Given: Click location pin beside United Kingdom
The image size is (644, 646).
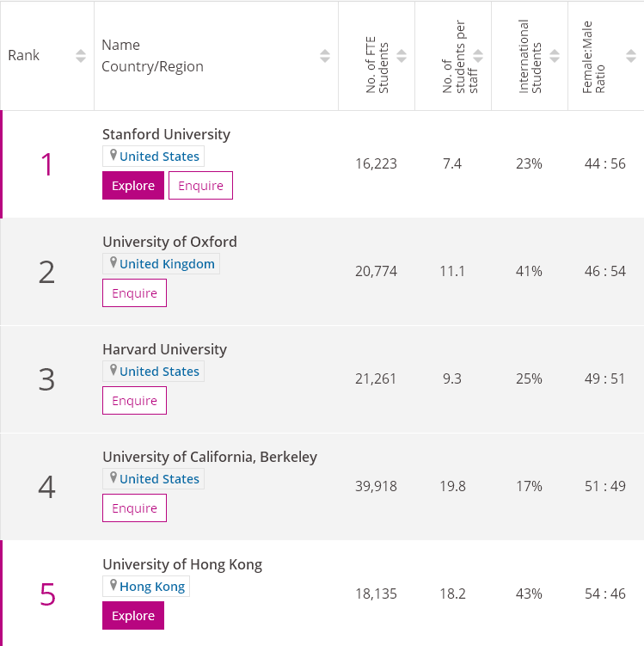Looking at the screenshot, I should (x=113, y=263).
